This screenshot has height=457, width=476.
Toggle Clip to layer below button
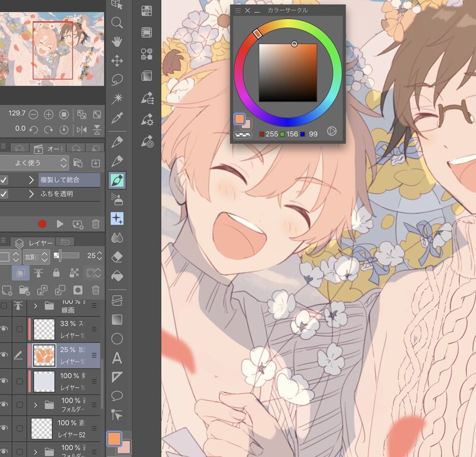tap(21, 273)
